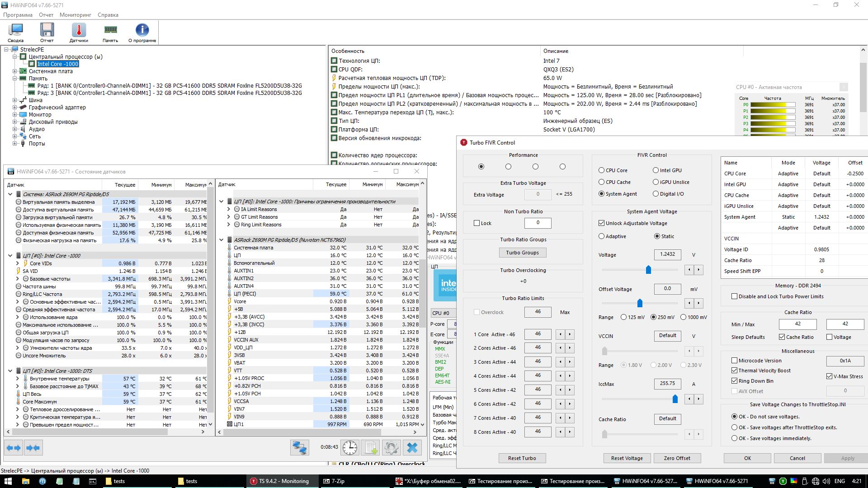Open the Мониторинг menu
The height and width of the screenshot is (488, 868).
75,15
